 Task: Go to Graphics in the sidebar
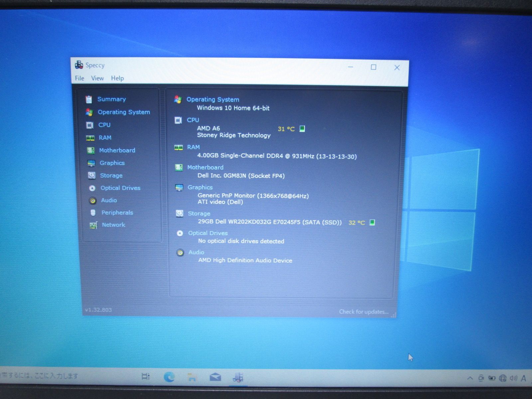click(x=112, y=163)
